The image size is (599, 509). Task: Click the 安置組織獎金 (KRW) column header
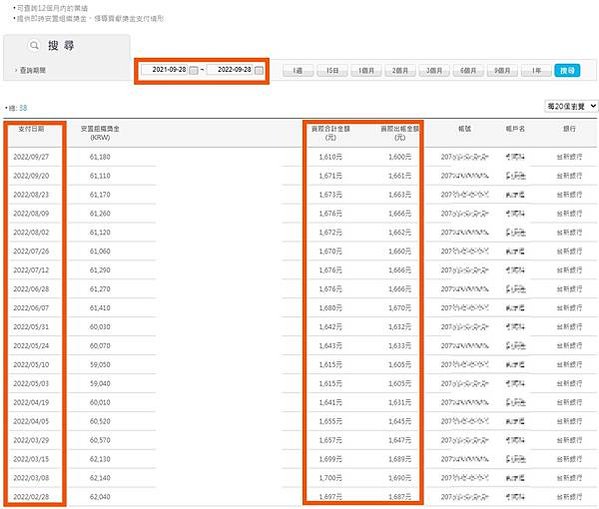[100, 133]
